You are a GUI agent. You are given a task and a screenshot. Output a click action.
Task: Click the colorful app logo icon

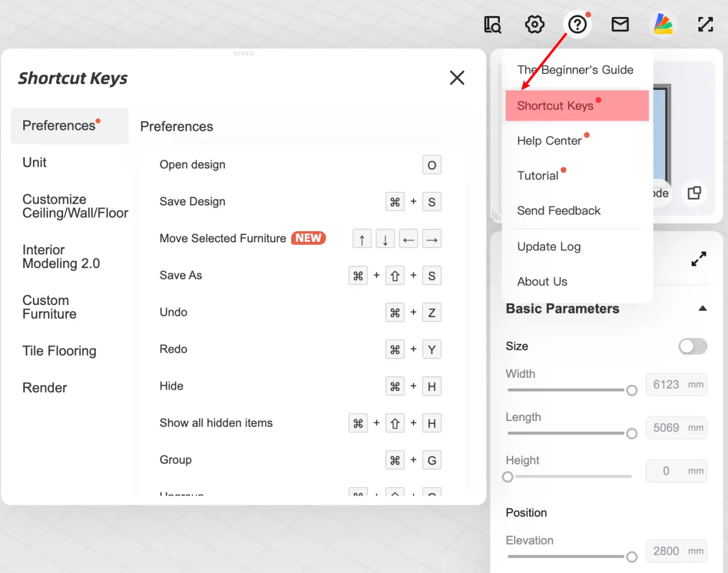click(663, 24)
